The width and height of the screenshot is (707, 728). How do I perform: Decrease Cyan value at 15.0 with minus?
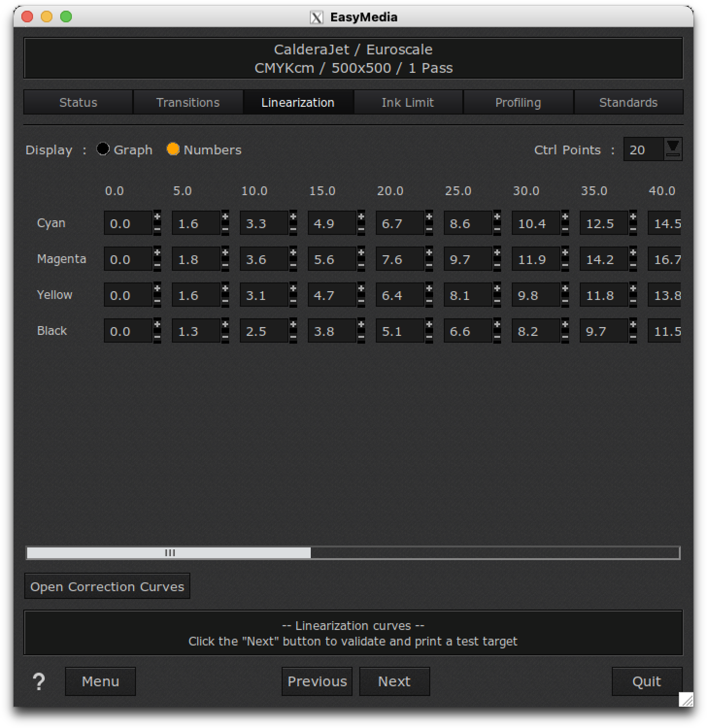point(361,229)
